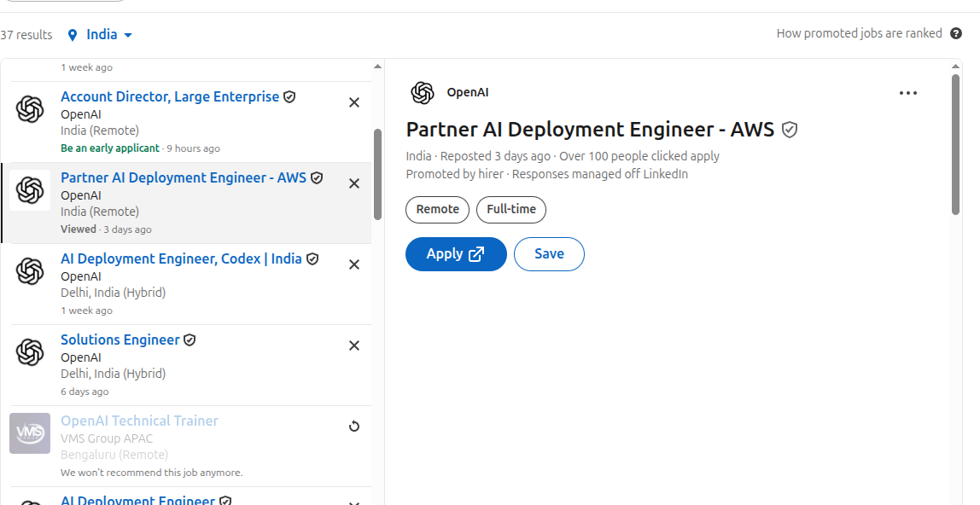
Task: Click VMS Group logo of Technical Trainer listing
Action: coord(30,433)
